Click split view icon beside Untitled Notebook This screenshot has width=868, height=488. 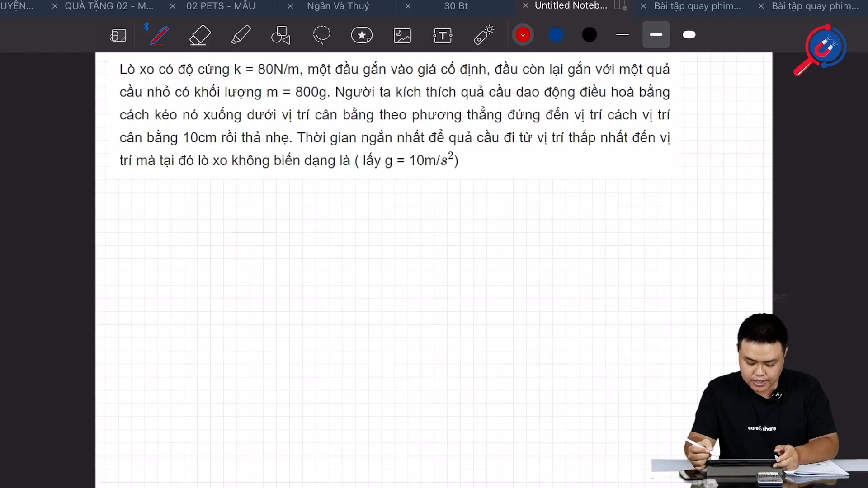(620, 5)
